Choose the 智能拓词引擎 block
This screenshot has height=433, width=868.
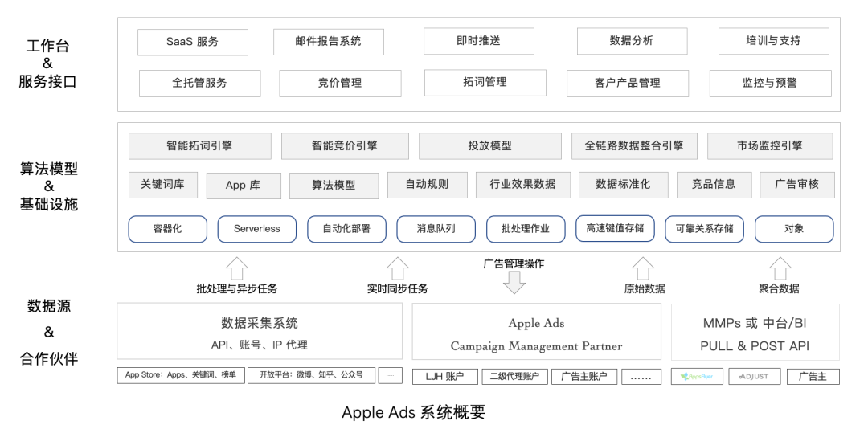point(200,146)
